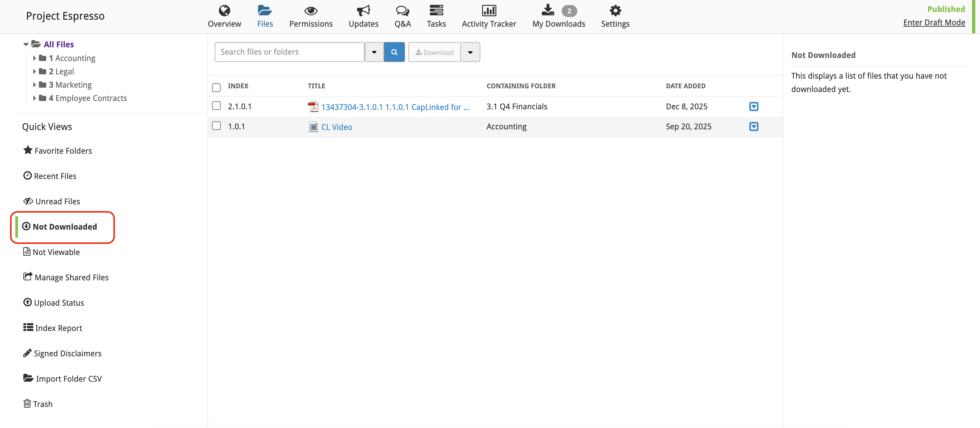
Task: Click the video file icon beside CL Video
Action: (313, 127)
